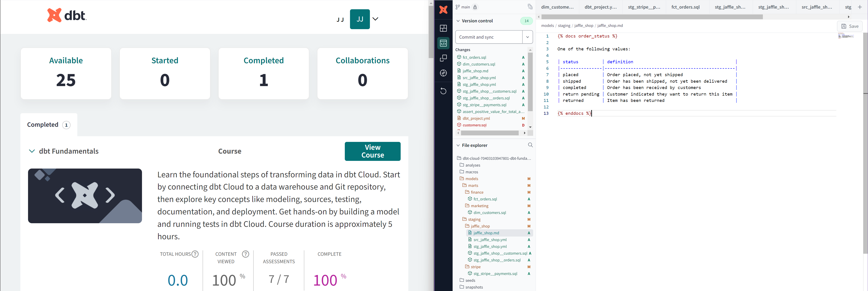
Task: Open the dbt Cloud home logo icon
Action: pyautogui.click(x=443, y=10)
